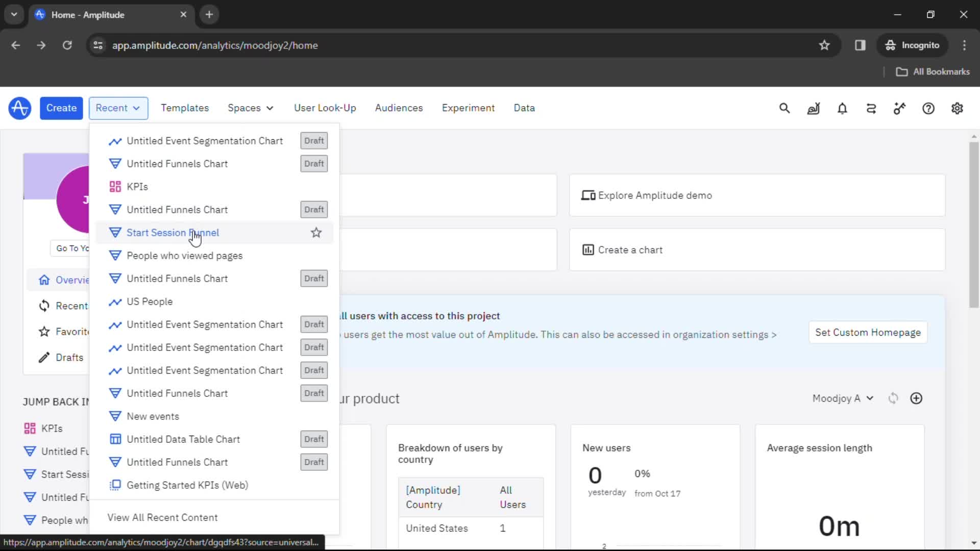Click the chart notebook icon beside search
This screenshot has width=980, height=551.
point(814,108)
